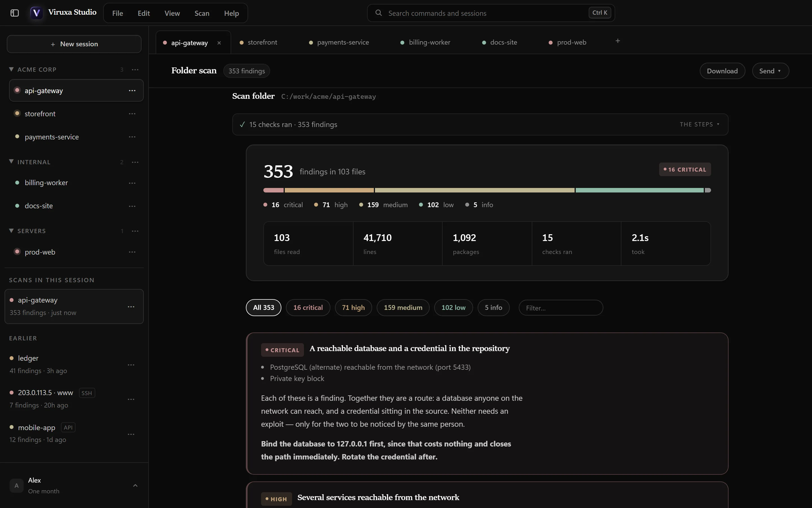Image resolution: width=812 pixels, height=508 pixels.
Task: Open more options for 203.0.113.5 scan
Action: pyautogui.click(x=131, y=399)
